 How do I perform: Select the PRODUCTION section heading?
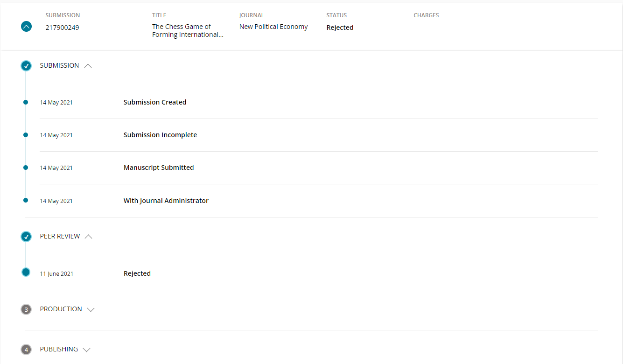(61, 309)
